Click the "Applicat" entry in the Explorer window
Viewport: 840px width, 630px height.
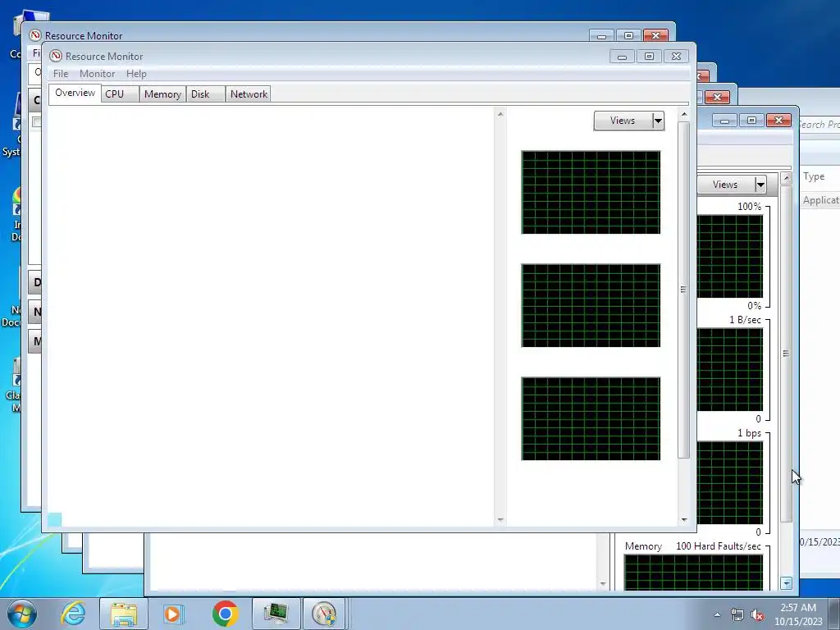[x=820, y=200]
